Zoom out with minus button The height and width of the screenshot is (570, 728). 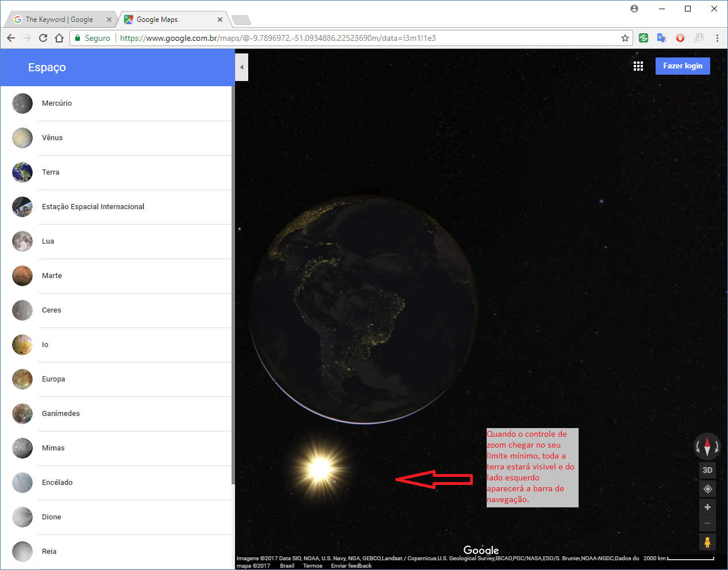tap(707, 523)
